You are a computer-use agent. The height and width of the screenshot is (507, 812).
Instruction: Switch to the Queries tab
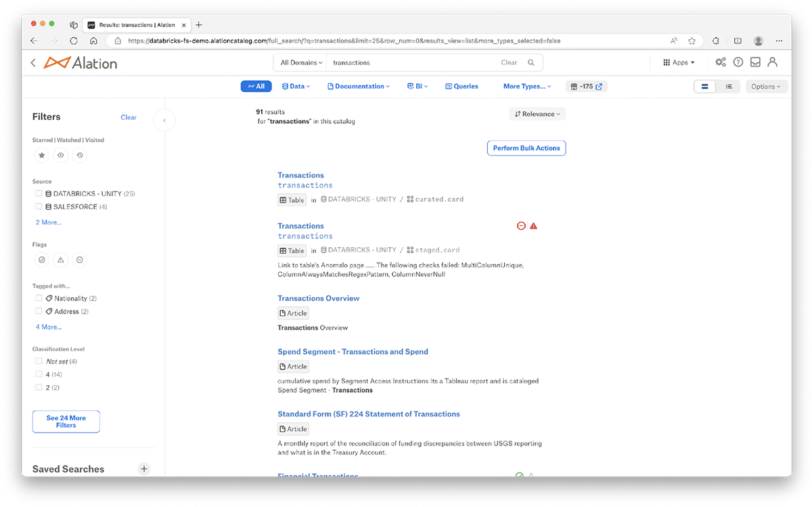pos(461,87)
